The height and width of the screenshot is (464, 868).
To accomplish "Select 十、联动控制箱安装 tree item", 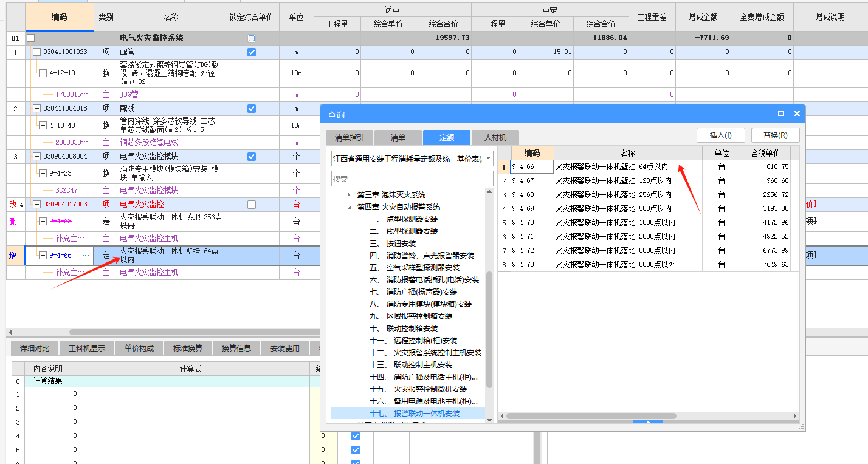I will (404, 329).
